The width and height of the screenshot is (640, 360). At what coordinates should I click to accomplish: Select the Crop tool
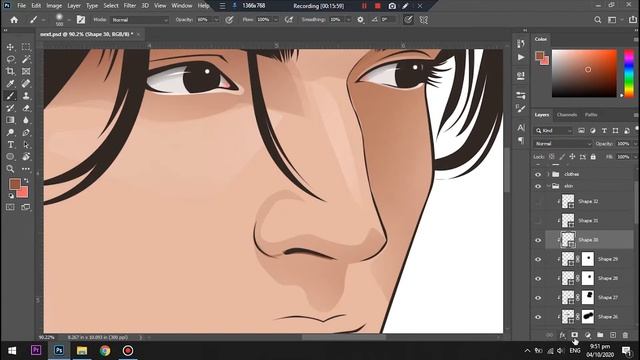10,71
